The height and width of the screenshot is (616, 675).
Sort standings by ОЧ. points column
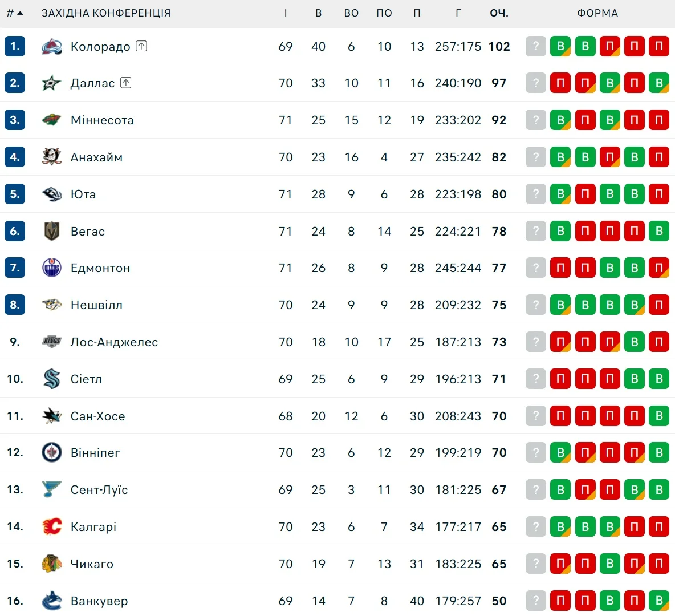[499, 13]
